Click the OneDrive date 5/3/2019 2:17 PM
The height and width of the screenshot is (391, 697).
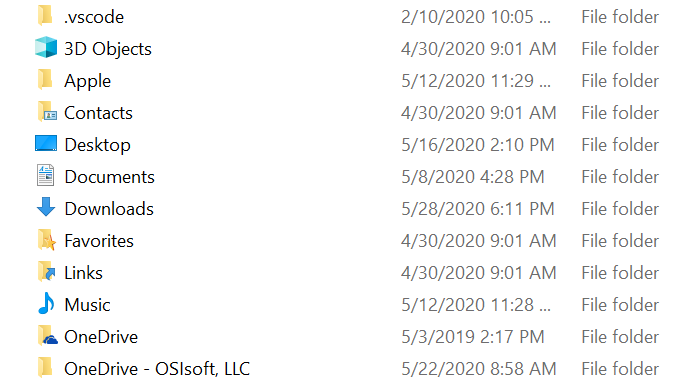pos(473,337)
